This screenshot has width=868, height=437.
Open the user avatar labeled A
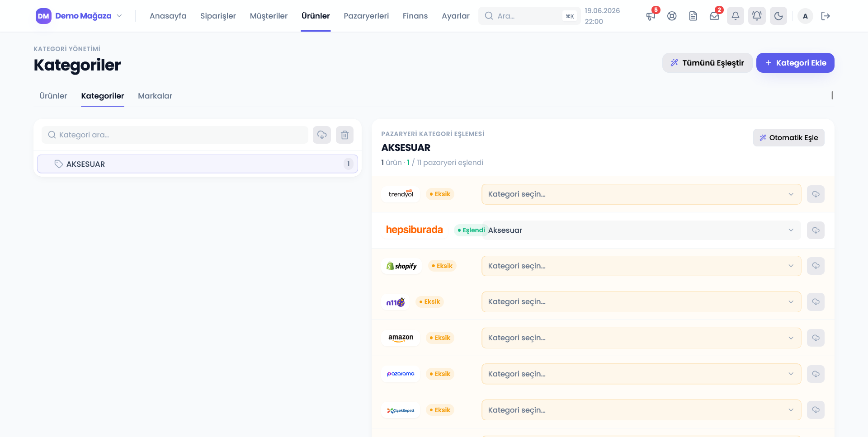pyautogui.click(x=805, y=16)
